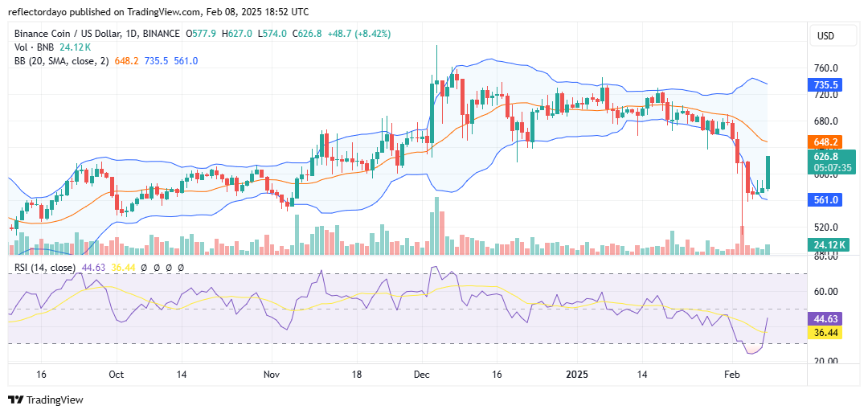Click the RSI legend value 44.63
868x414 pixels.
click(x=92, y=268)
